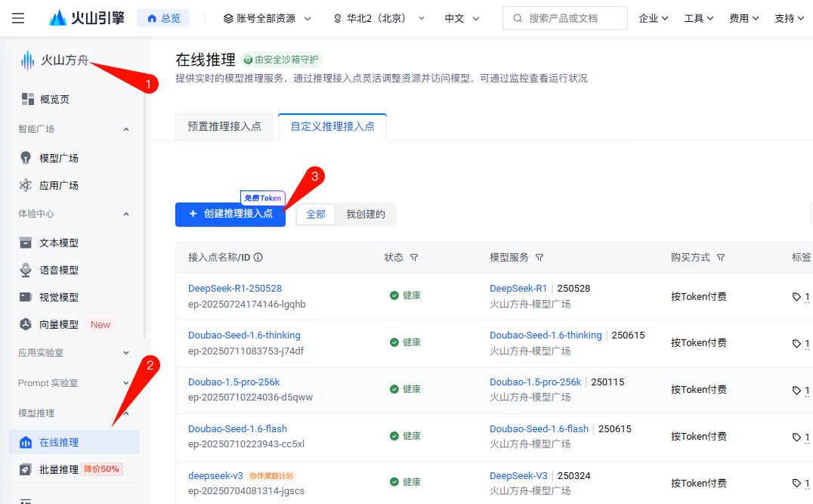Open 应用广场 in sidebar
The image size is (813, 504).
tap(59, 185)
